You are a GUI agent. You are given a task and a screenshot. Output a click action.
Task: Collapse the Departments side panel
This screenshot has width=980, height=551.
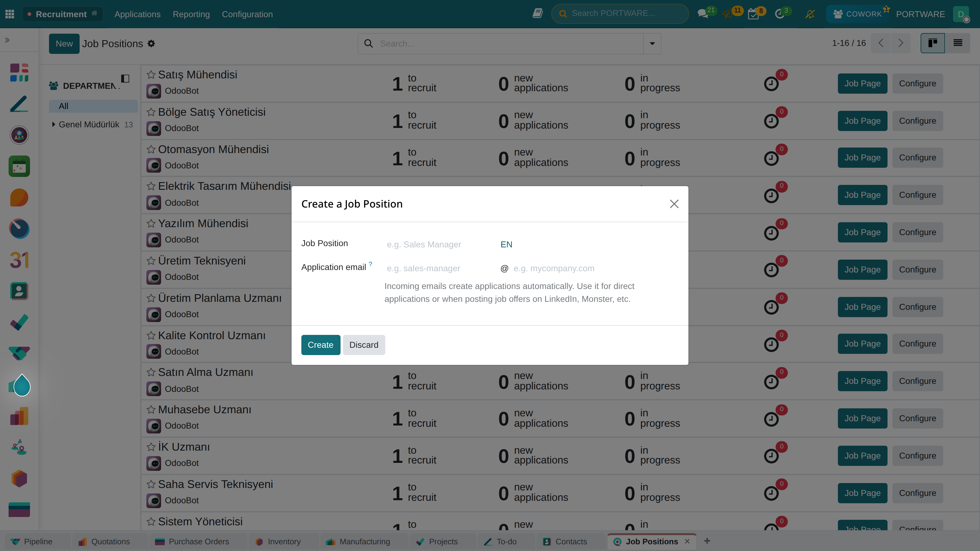pyautogui.click(x=125, y=78)
